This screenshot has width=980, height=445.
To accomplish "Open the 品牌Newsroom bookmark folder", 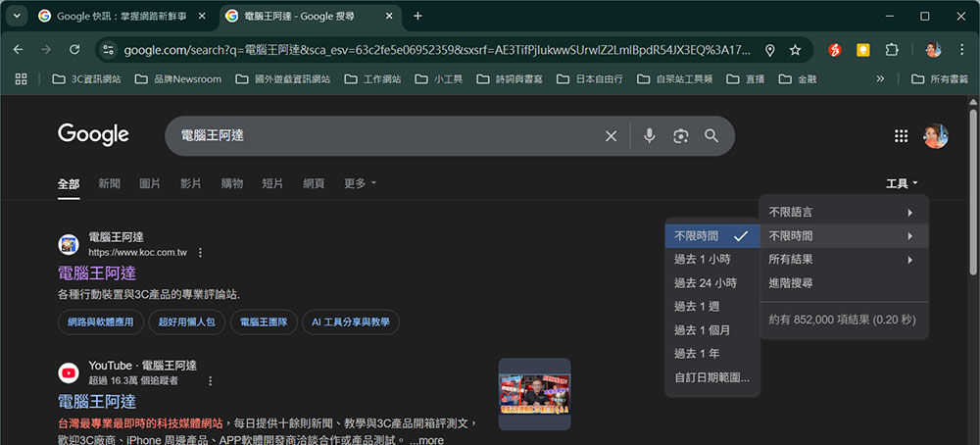I will pos(178,78).
